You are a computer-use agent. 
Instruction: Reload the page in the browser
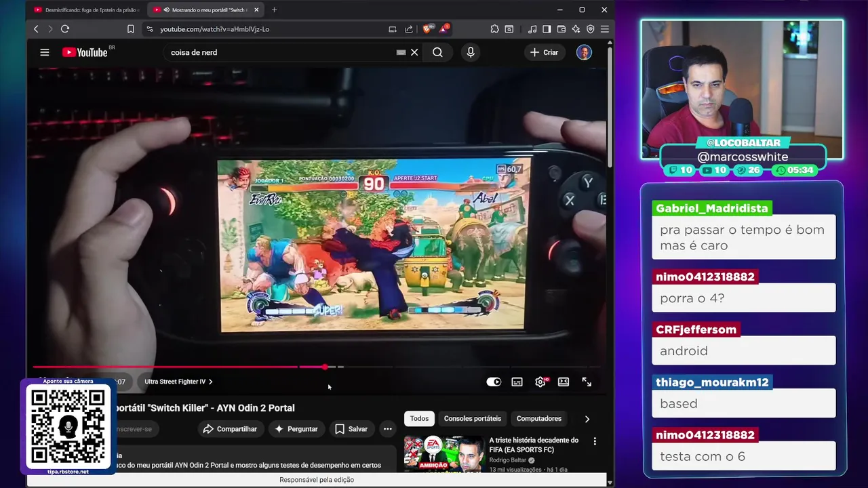point(65,29)
